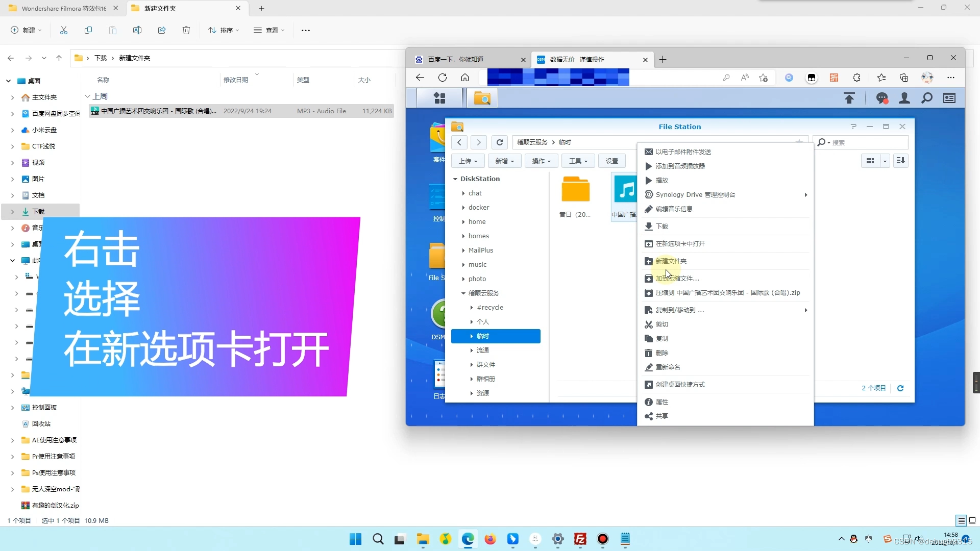Open DSM notifications chat bubble icon
This screenshot has height=551, width=980.
point(882,98)
